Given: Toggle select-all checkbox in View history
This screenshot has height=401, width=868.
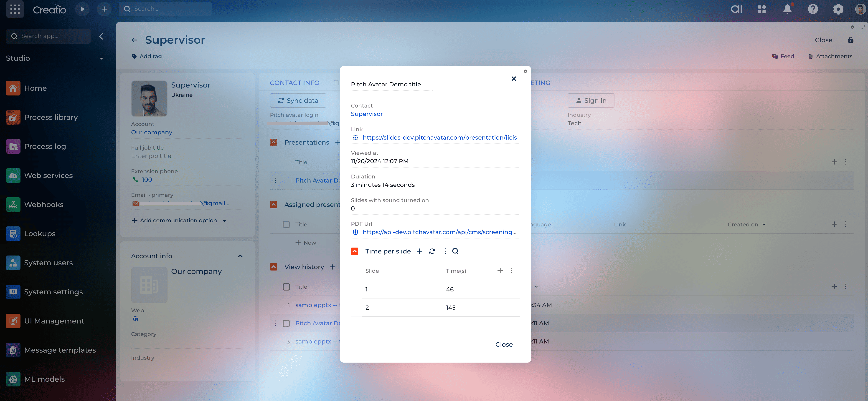Looking at the screenshot, I should [x=286, y=287].
